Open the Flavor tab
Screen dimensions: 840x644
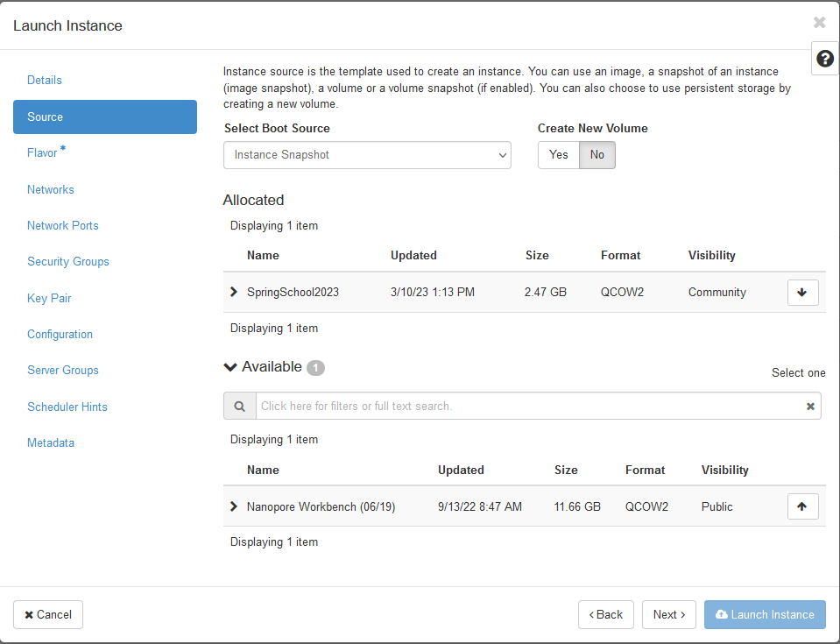click(x=42, y=153)
